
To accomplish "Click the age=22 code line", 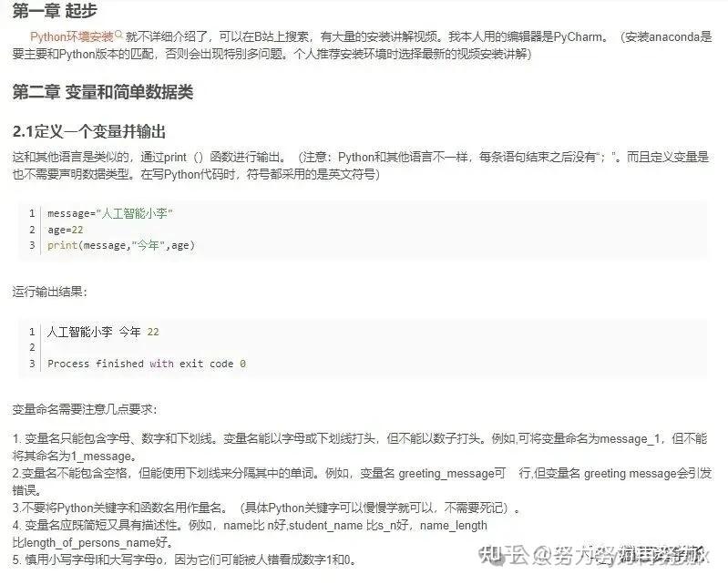I will 65,230.
